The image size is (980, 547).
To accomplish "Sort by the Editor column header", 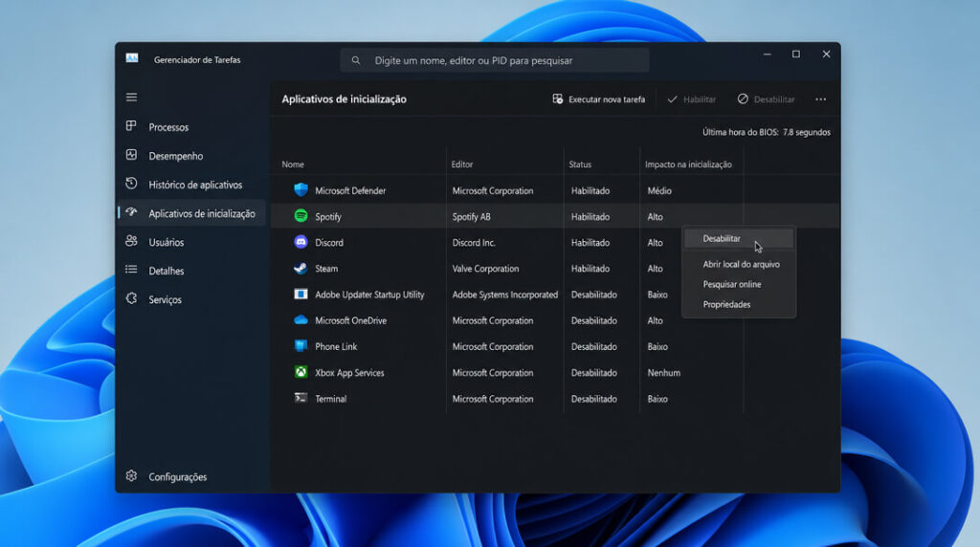I will [462, 164].
